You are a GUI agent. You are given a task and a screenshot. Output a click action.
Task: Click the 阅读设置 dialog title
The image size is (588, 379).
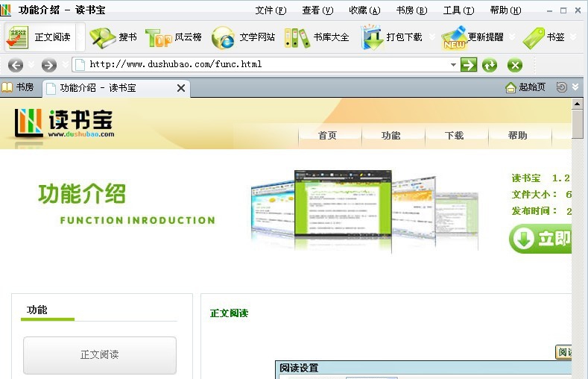[x=299, y=368]
